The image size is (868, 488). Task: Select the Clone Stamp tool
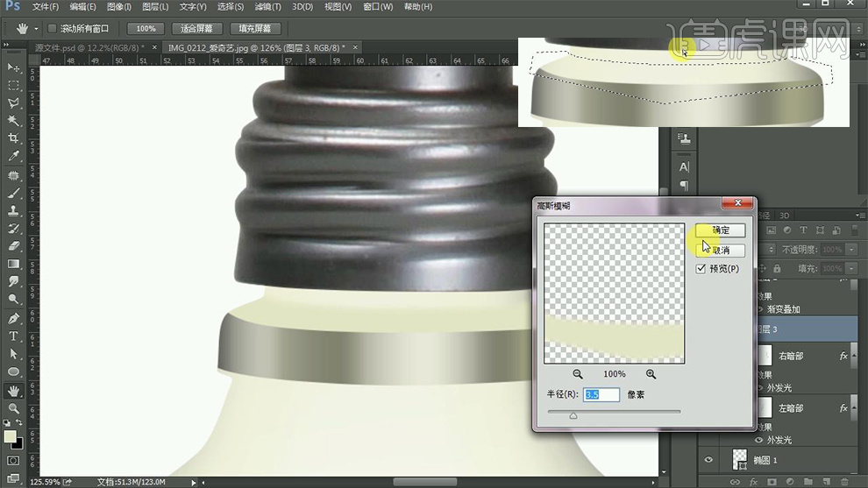coord(13,210)
